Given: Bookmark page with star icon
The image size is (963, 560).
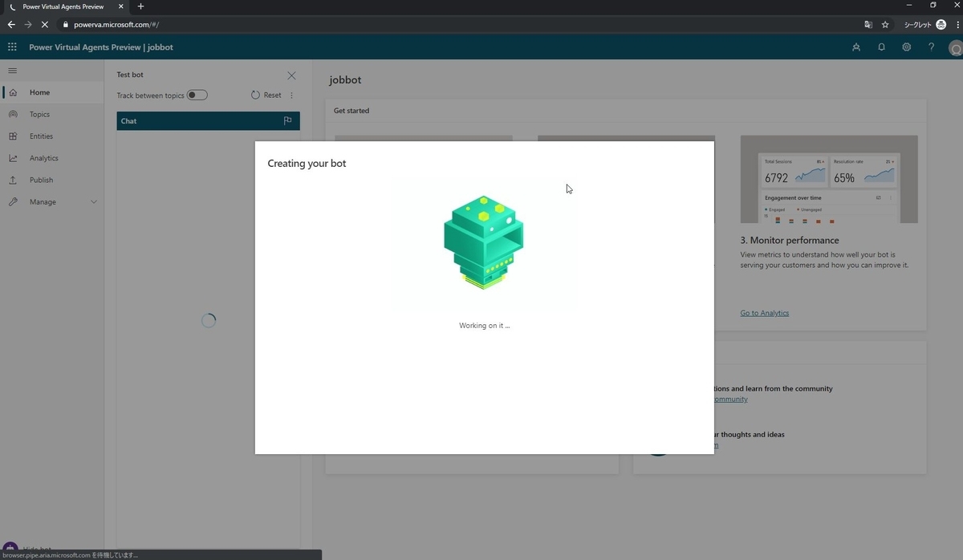Looking at the screenshot, I should click(885, 25).
